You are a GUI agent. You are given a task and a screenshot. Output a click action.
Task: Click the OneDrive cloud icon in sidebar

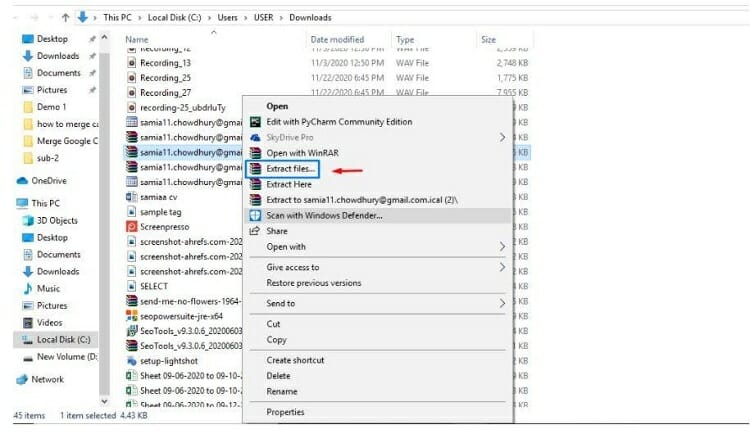pyautogui.click(x=22, y=181)
